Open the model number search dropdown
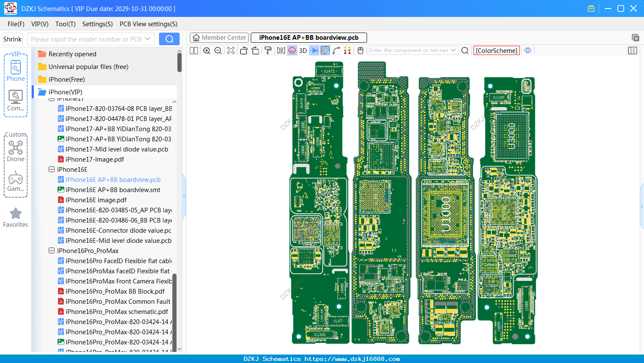The width and height of the screenshot is (644, 363). [148, 39]
